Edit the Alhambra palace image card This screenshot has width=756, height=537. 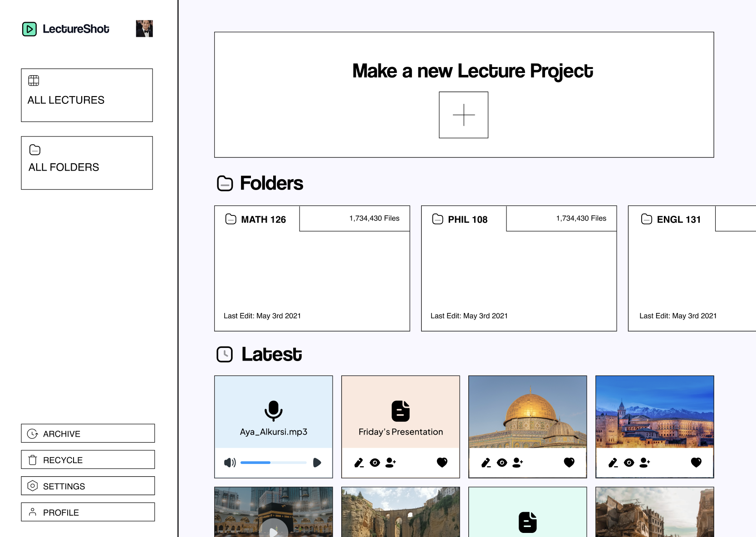[x=613, y=463]
